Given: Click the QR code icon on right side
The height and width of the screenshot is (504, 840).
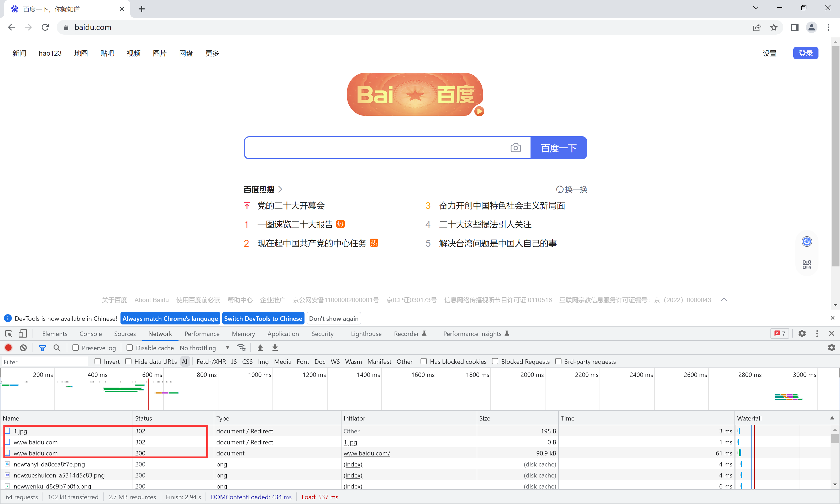Looking at the screenshot, I should pos(807,265).
